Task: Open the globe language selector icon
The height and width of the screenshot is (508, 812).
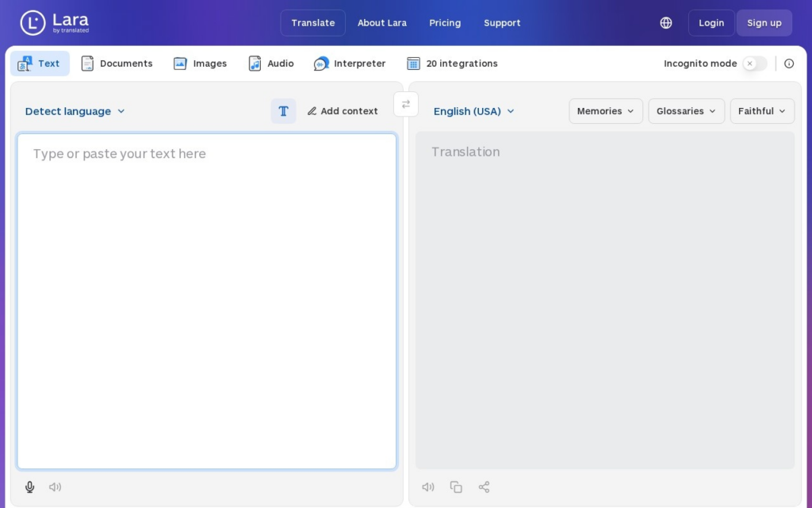Action: [x=666, y=23]
